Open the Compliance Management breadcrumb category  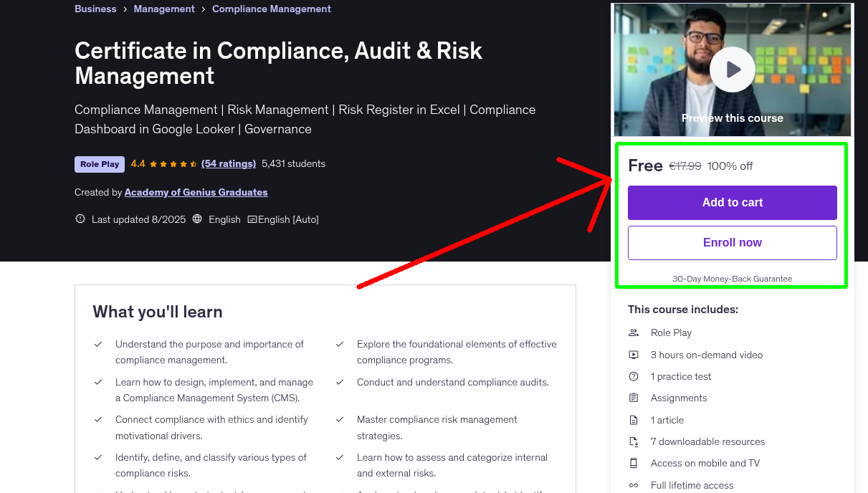[x=271, y=9]
